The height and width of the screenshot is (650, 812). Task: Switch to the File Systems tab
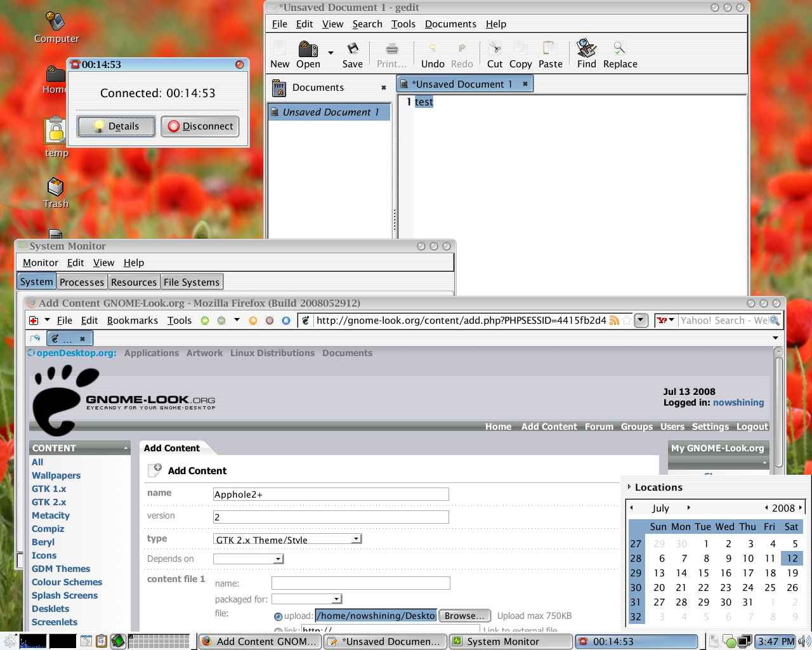(192, 282)
